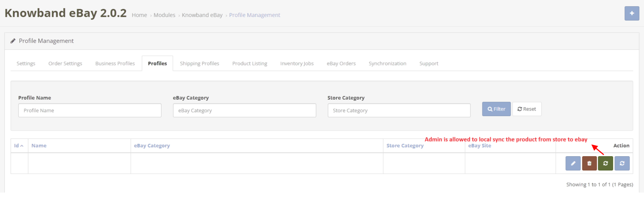Sort by the Store Category column header
644x222 pixels.
405,146
